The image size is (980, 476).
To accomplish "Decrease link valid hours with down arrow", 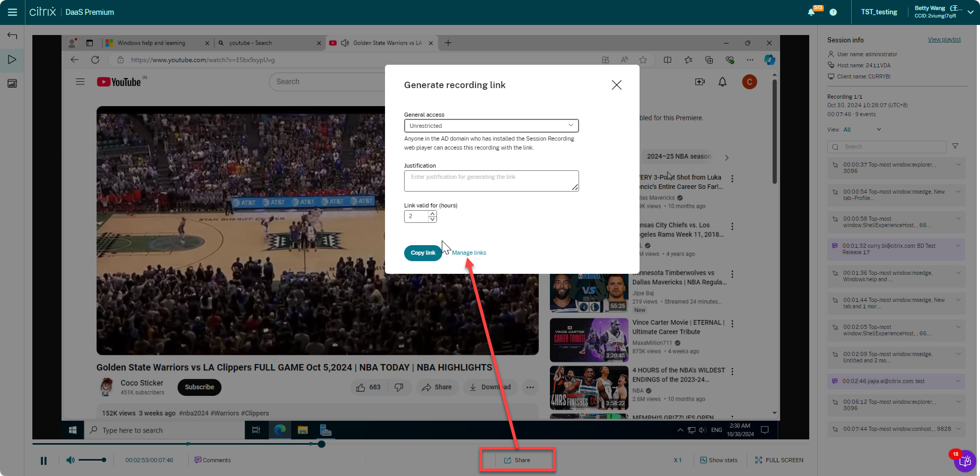I will (x=433, y=219).
